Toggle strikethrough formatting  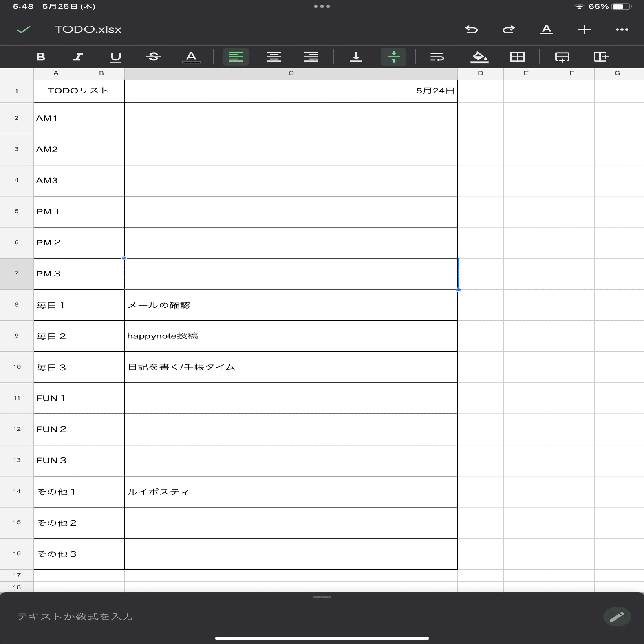coord(154,57)
